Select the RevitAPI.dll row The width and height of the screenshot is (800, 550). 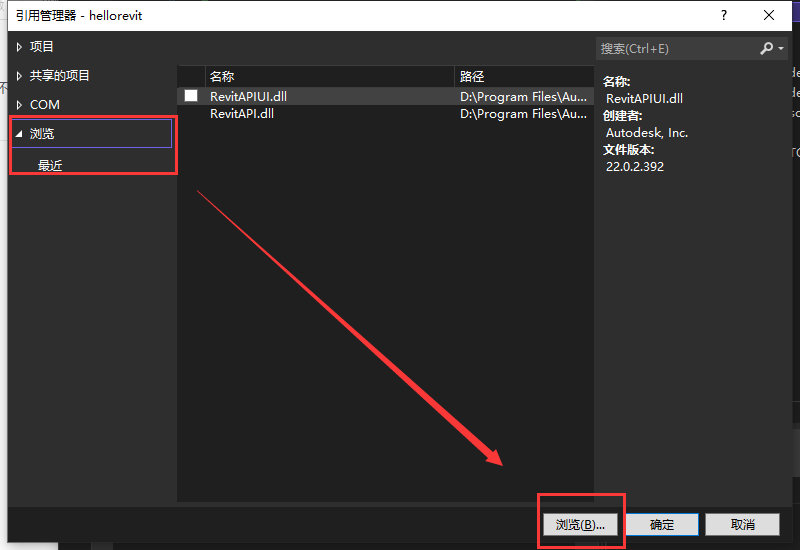pos(386,114)
